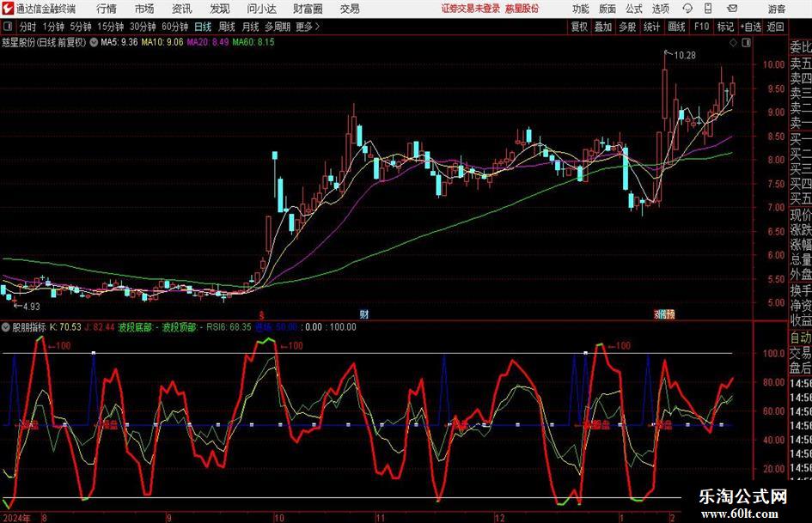Open the customer service headset icon

click(x=687, y=9)
